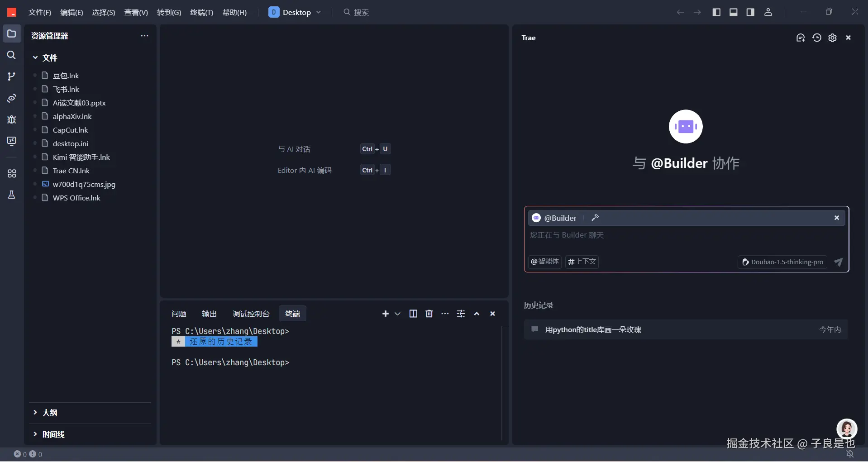868x462 pixels.
Task: Maximize the terminal panel with up chevron
Action: point(477,314)
